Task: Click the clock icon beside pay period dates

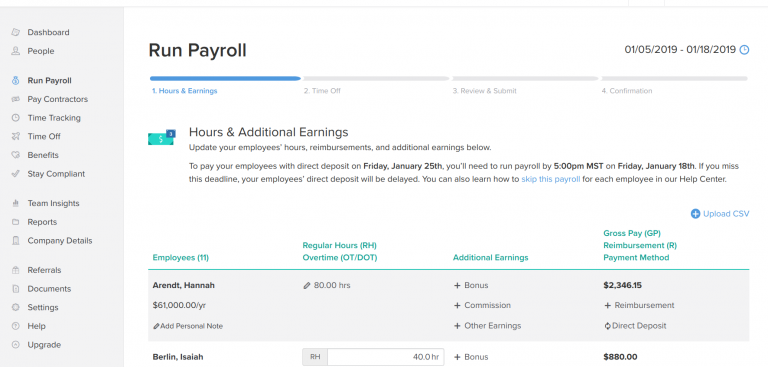Action: point(744,49)
